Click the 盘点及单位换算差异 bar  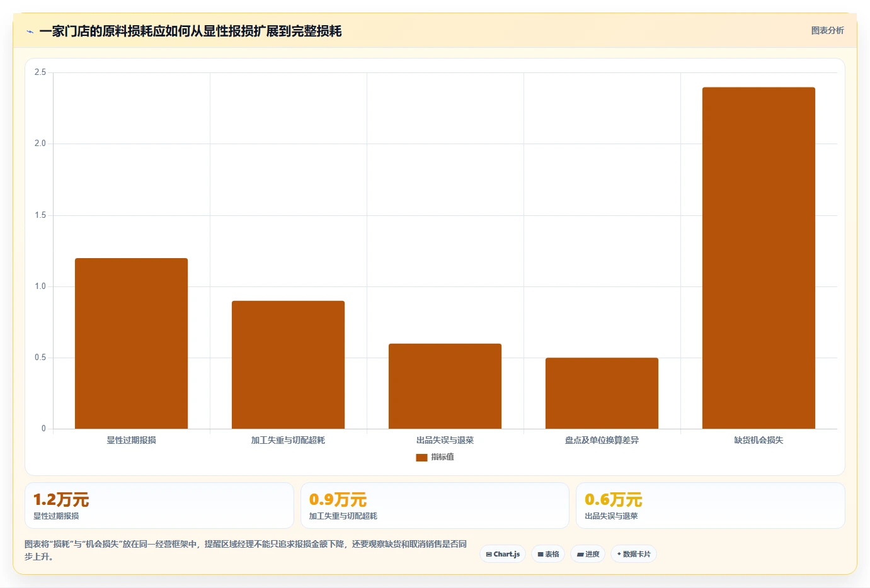[x=602, y=393]
